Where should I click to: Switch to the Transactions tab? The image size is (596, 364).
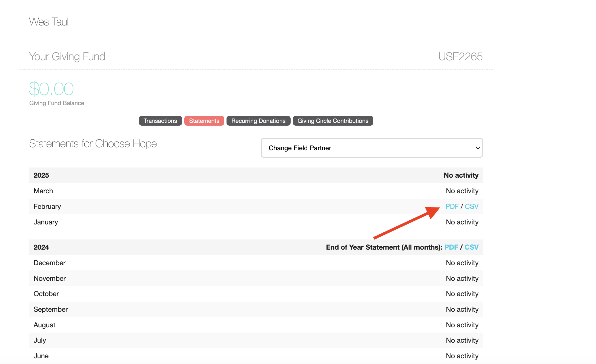click(x=160, y=121)
